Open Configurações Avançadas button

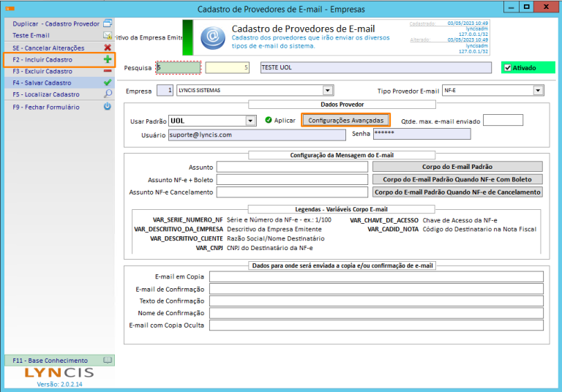[x=346, y=121]
